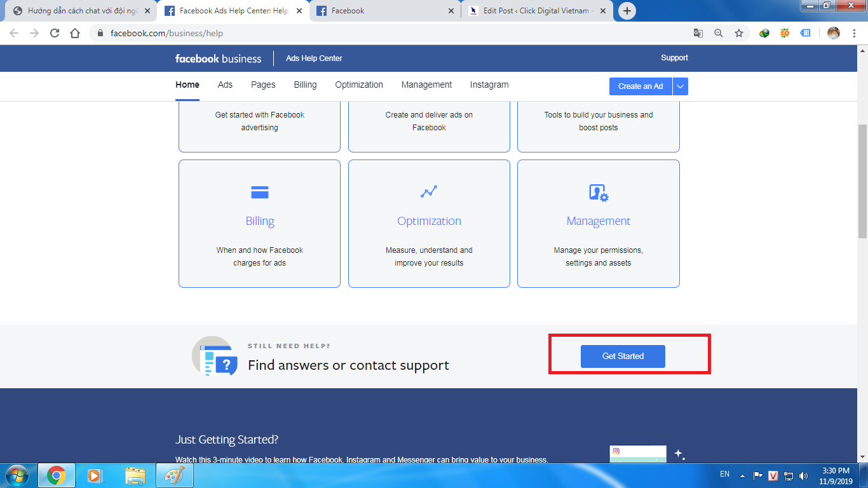Click the orange flower extension icon
This screenshot has width=868, height=488.
click(x=785, y=33)
